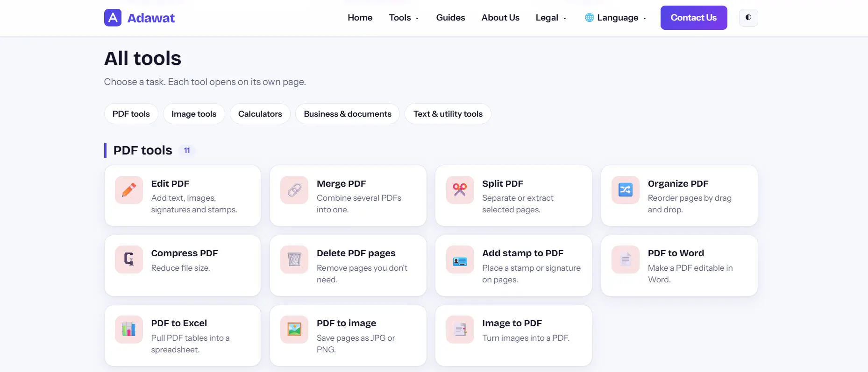This screenshot has height=372, width=868.
Task: Click 'Add text, images, signatures and stamps.' text
Action: [194, 204]
